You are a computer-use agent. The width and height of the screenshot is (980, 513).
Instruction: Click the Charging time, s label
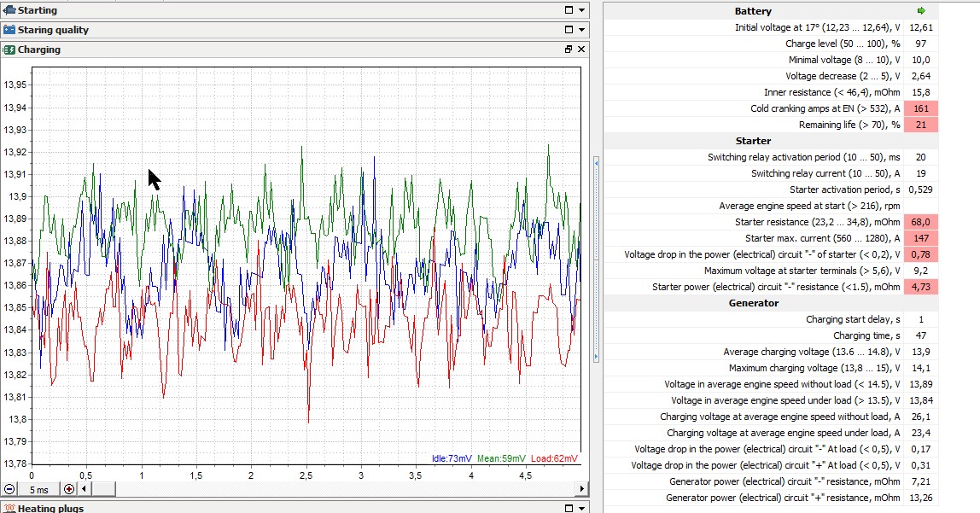(866, 336)
